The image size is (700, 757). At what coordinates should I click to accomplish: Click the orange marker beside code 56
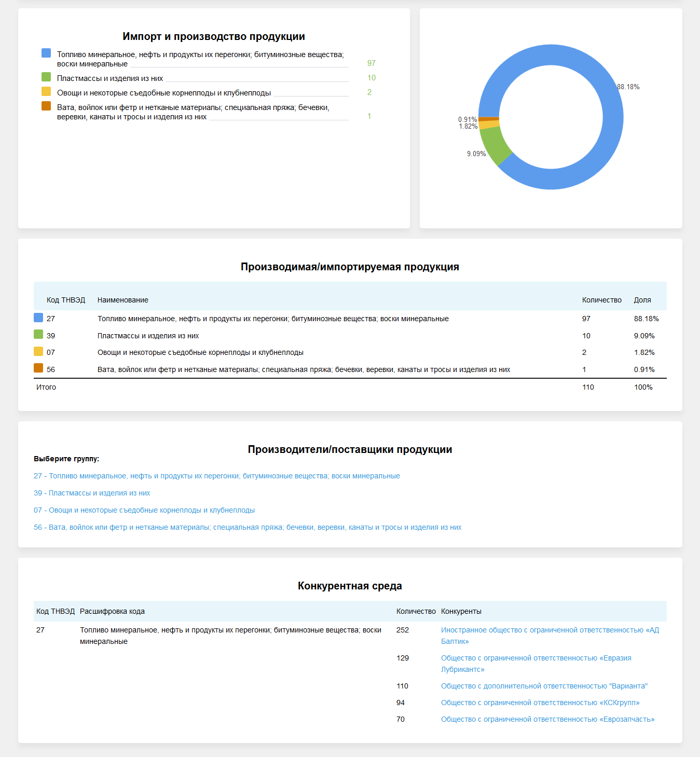point(38,368)
